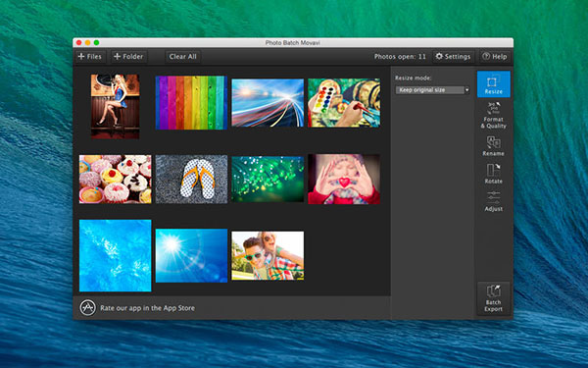The height and width of the screenshot is (368, 588).
Task: Open Settings with the gear icon
Action: [x=453, y=57]
